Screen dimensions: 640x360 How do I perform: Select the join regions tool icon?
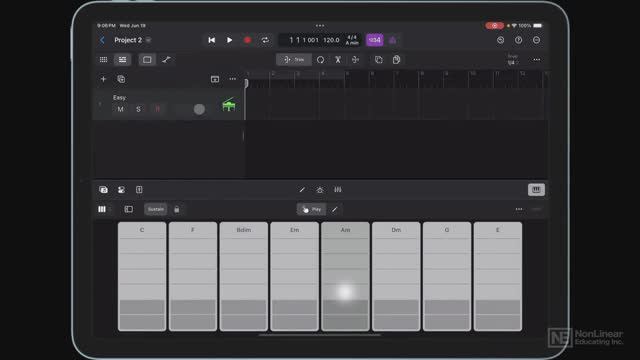[x=356, y=60]
